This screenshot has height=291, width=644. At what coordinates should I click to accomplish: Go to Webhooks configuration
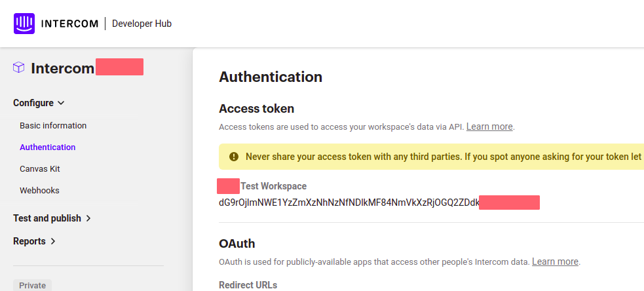39,191
